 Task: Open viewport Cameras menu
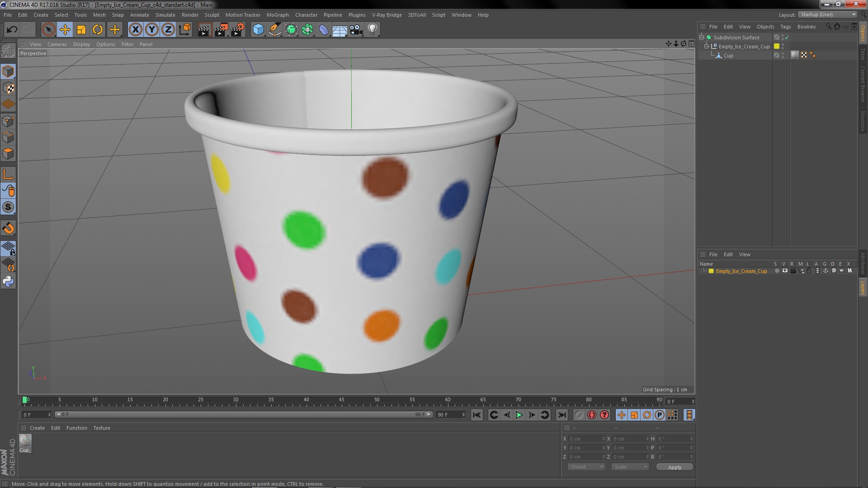pos(57,44)
